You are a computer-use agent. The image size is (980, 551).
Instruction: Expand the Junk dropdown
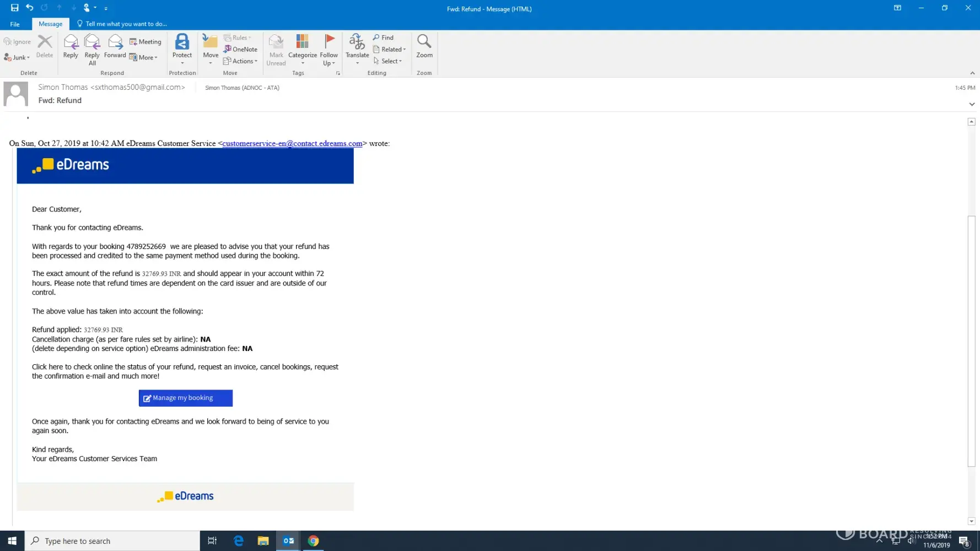coord(17,57)
